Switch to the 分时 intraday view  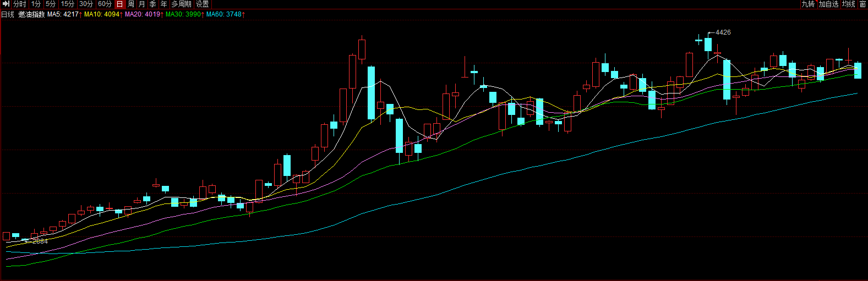pos(20,4)
